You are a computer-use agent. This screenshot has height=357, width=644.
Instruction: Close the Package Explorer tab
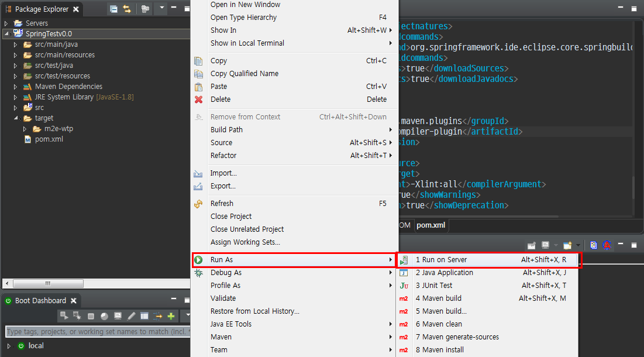coord(76,9)
